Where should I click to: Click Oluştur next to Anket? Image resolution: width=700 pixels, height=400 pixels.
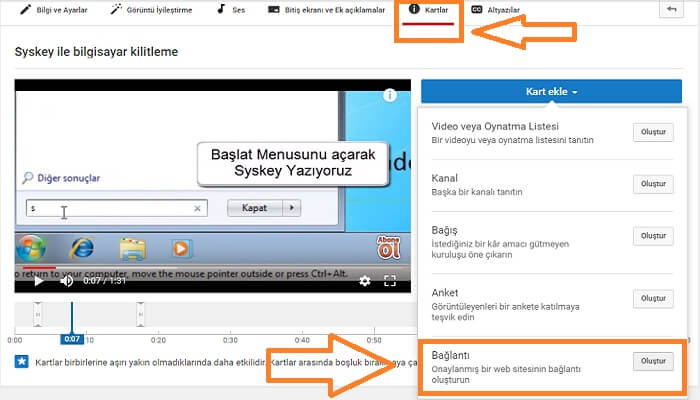[x=653, y=298]
